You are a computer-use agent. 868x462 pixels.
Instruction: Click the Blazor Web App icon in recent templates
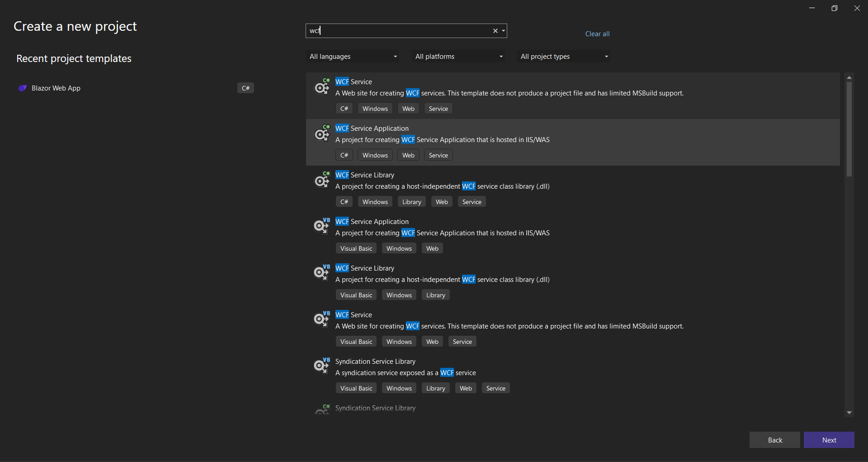pyautogui.click(x=22, y=88)
